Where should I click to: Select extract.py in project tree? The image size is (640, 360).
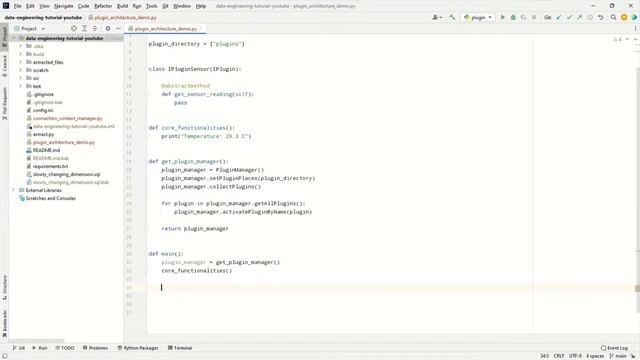click(43, 134)
